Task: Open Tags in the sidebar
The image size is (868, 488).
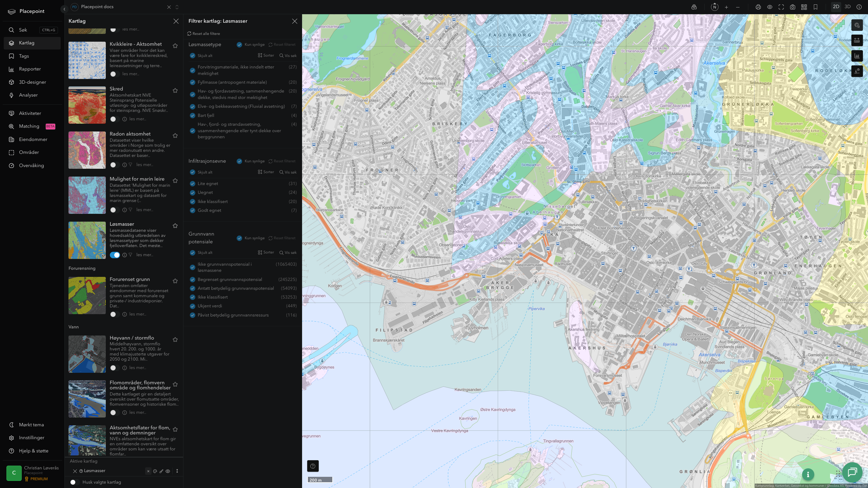Action: point(32,56)
